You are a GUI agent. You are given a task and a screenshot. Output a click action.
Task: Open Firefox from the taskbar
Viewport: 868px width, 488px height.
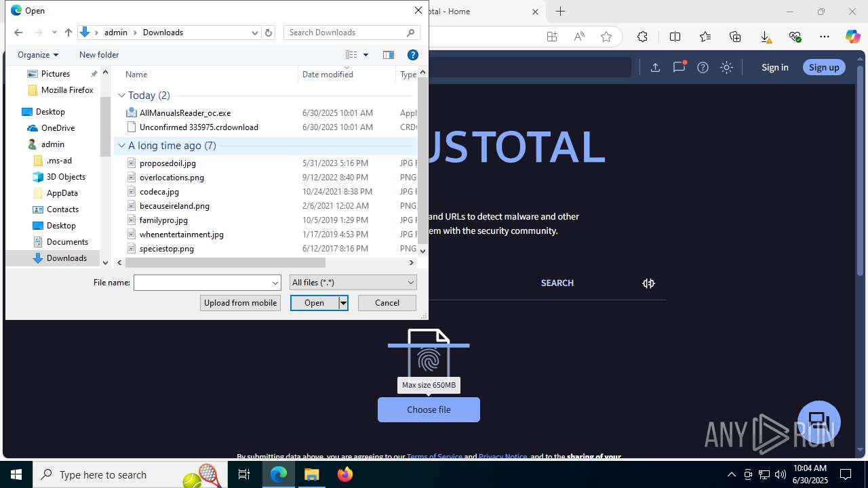tap(345, 474)
